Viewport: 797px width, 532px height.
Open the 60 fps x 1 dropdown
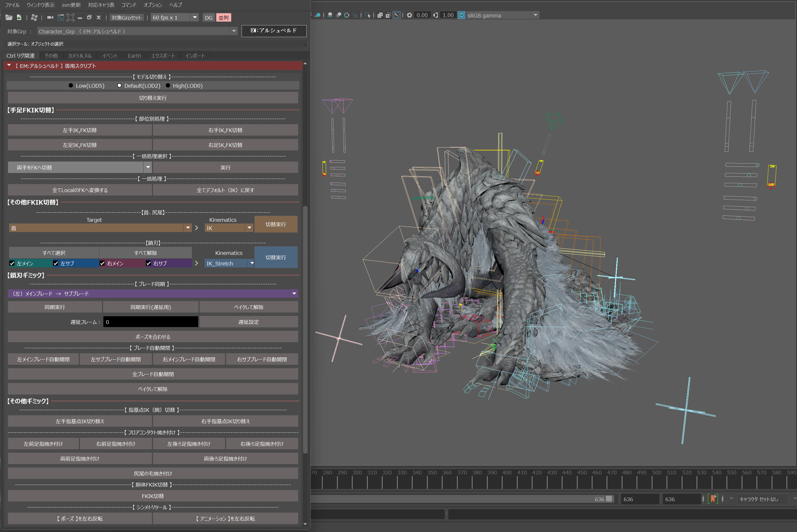[194, 17]
